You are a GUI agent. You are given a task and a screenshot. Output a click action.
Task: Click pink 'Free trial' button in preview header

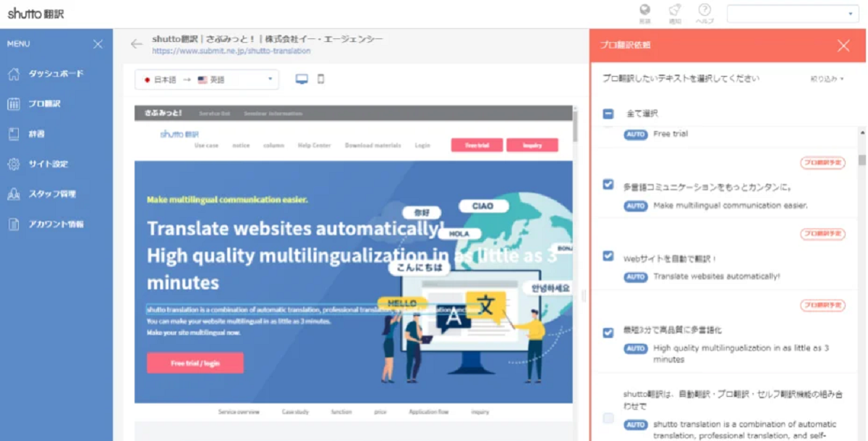(x=477, y=145)
